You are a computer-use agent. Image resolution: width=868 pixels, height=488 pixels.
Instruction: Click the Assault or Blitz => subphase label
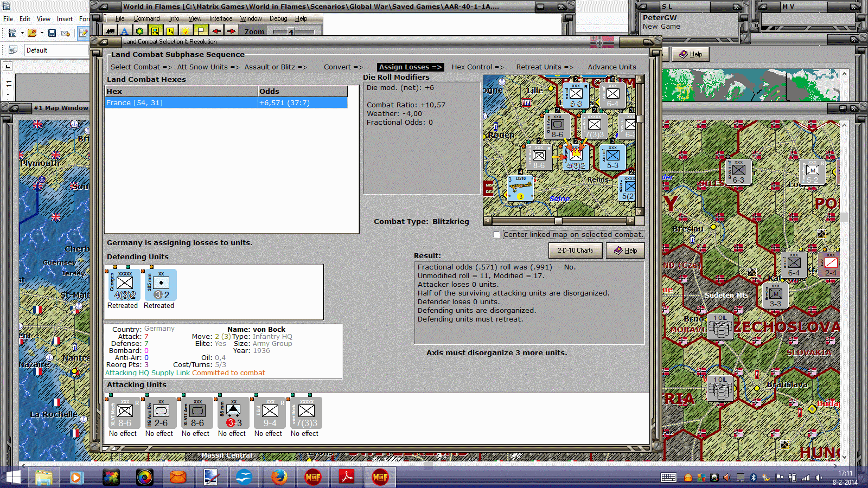[x=276, y=67]
